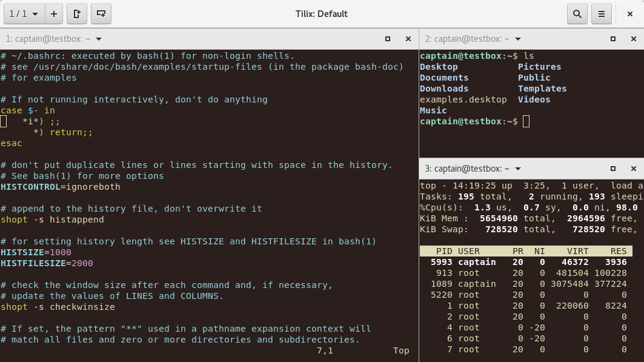Click the HISTSIZE=1000 line in the editor
644x362 pixels.
click(x=36, y=252)
